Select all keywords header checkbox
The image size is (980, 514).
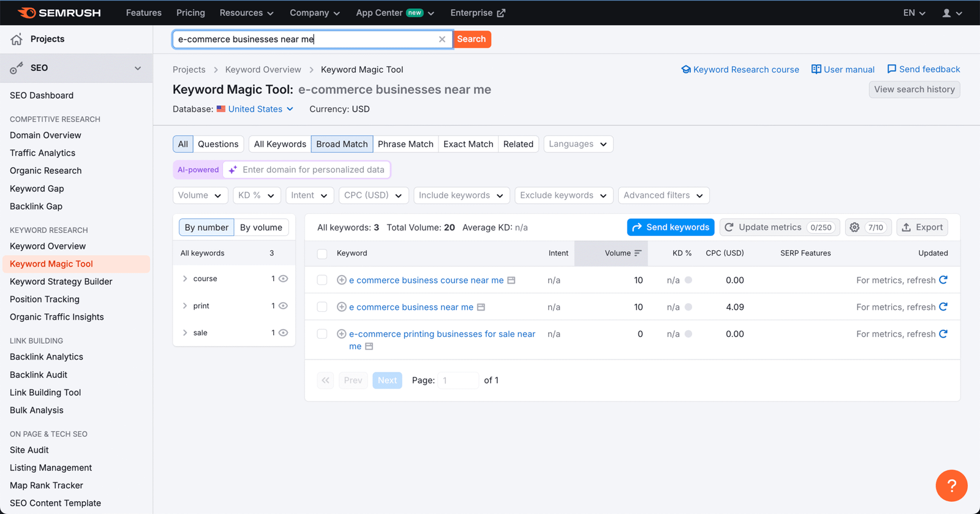tap(322, 254)
